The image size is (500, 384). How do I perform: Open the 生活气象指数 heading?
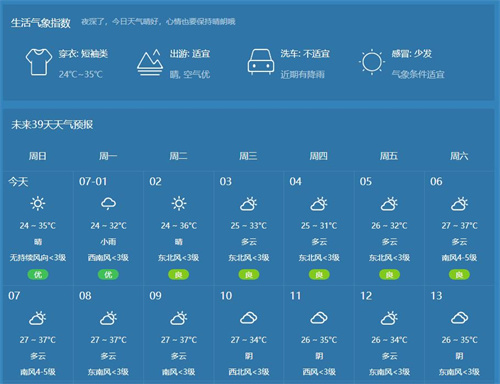pos(41,23)
